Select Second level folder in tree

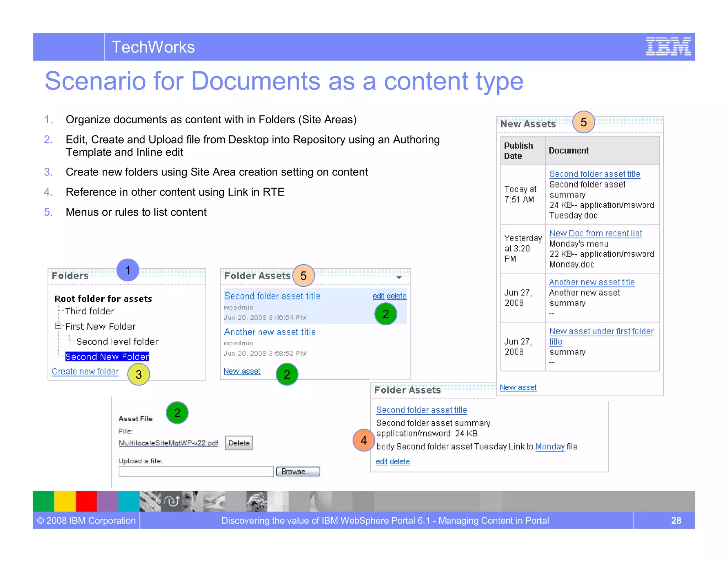(118, 342)
